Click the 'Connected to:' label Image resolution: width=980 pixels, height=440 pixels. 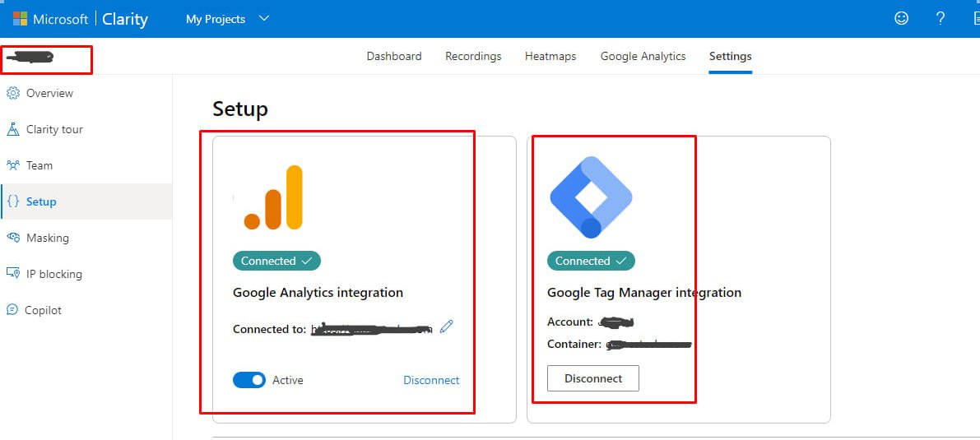point(270,329)
